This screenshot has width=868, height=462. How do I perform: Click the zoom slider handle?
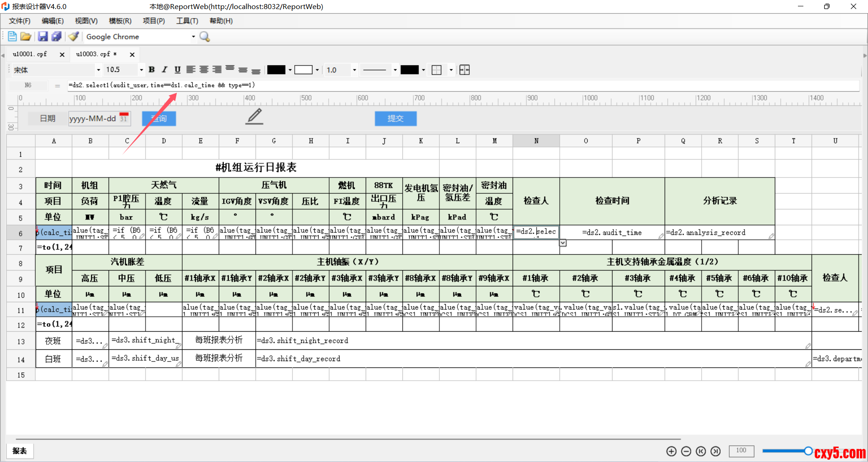coord(808,451)
